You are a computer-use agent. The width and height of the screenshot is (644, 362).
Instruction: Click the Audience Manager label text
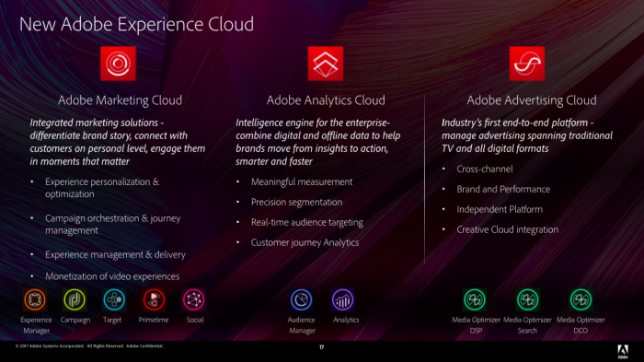(302, 325)
